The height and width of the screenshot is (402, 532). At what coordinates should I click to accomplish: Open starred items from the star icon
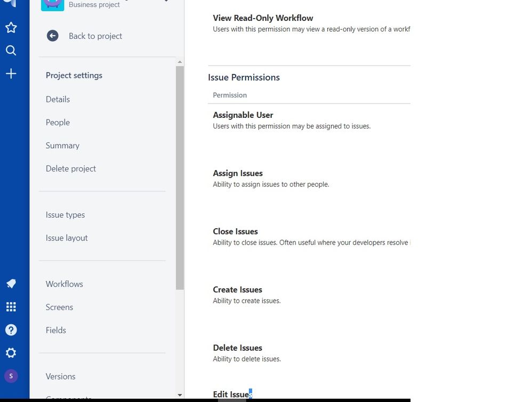[x=11, y=28]
